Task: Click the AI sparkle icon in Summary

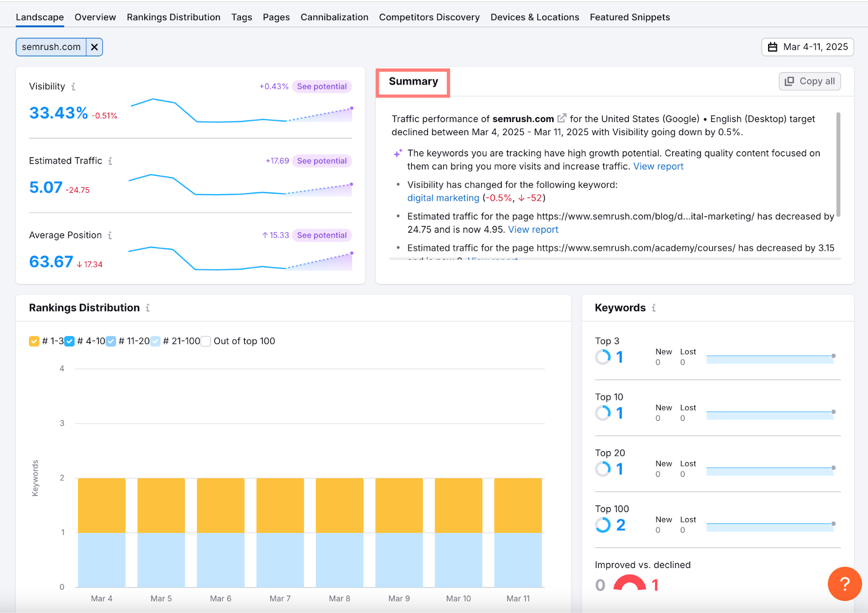Action: click(398, 153)
